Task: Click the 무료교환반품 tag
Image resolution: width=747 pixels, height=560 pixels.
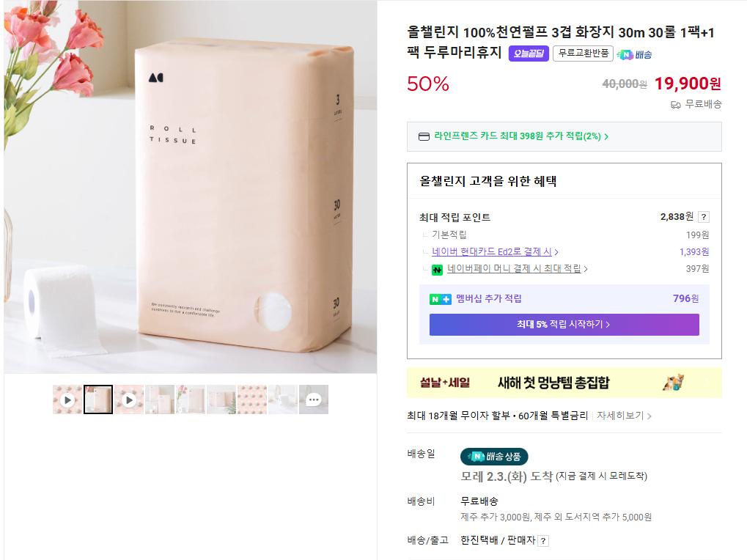Action: (x=583, y=54)
